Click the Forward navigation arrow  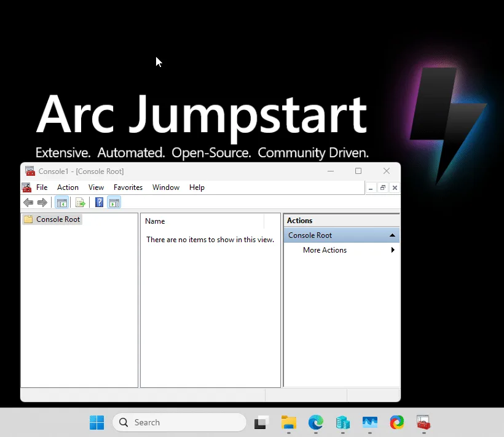coord(42,202)
